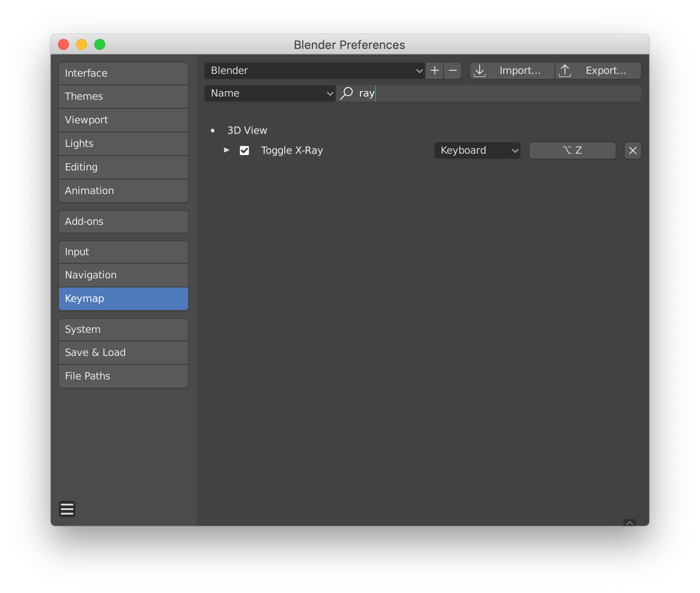Open the Keyboard input method dropdown
The height and width of the screenshot is (593, 700).
tap(477, 150)
